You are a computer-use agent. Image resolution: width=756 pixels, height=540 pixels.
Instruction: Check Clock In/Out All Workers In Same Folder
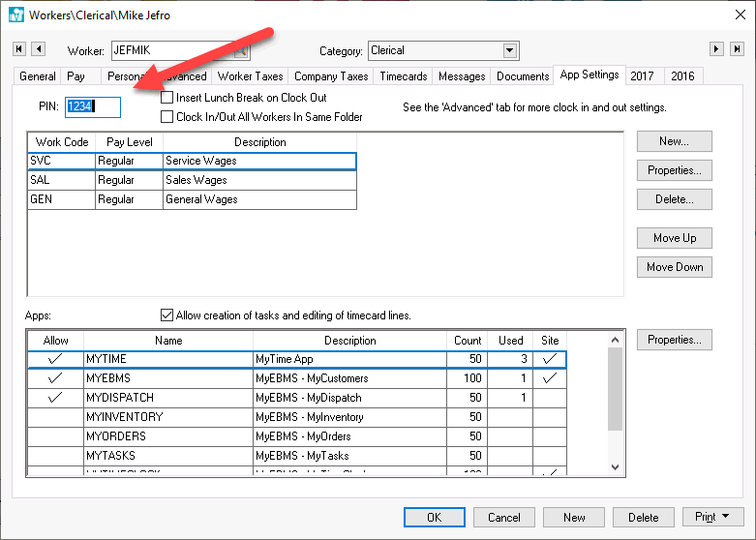pos(167,117)
